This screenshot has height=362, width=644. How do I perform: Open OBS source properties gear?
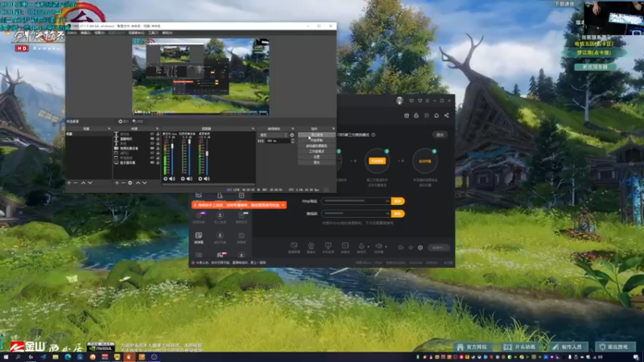click(x=130, y=183)
